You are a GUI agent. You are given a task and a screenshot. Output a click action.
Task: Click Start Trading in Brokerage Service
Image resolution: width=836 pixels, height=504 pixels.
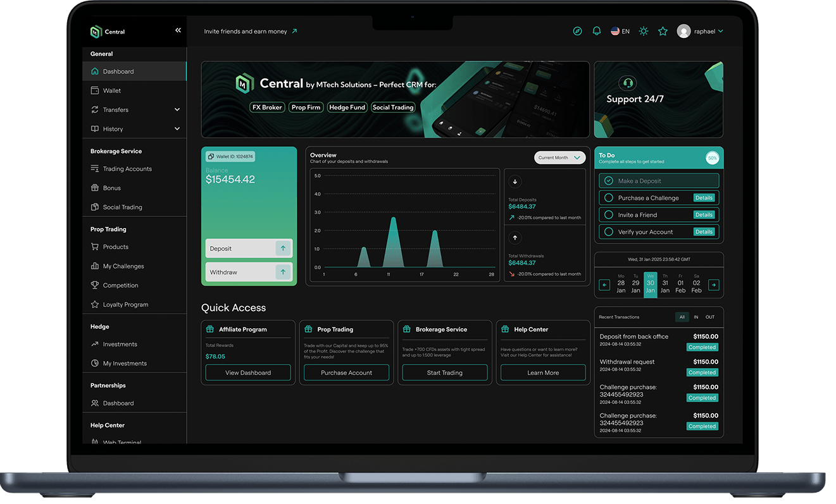tap(445, 372)
